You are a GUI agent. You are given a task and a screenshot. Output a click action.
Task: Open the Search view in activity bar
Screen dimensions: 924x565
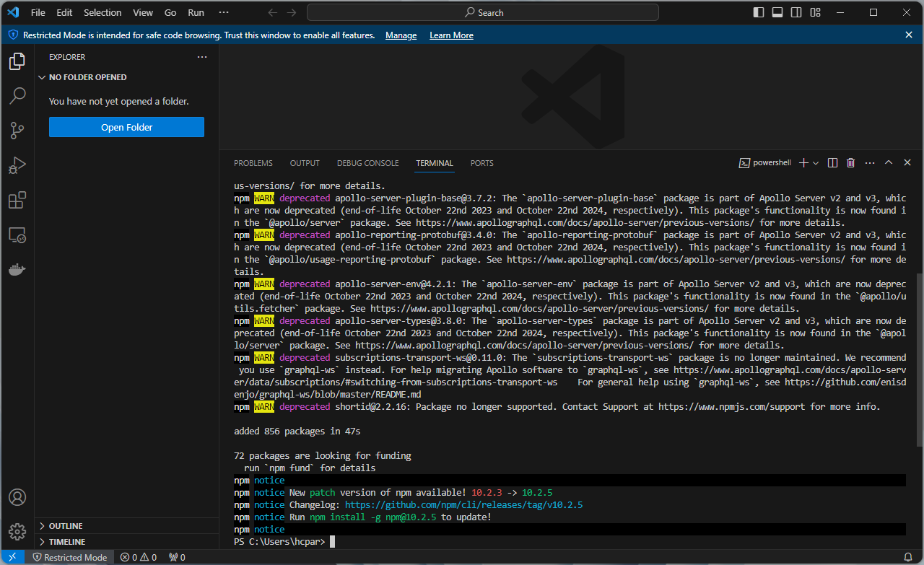click(17, 96)
